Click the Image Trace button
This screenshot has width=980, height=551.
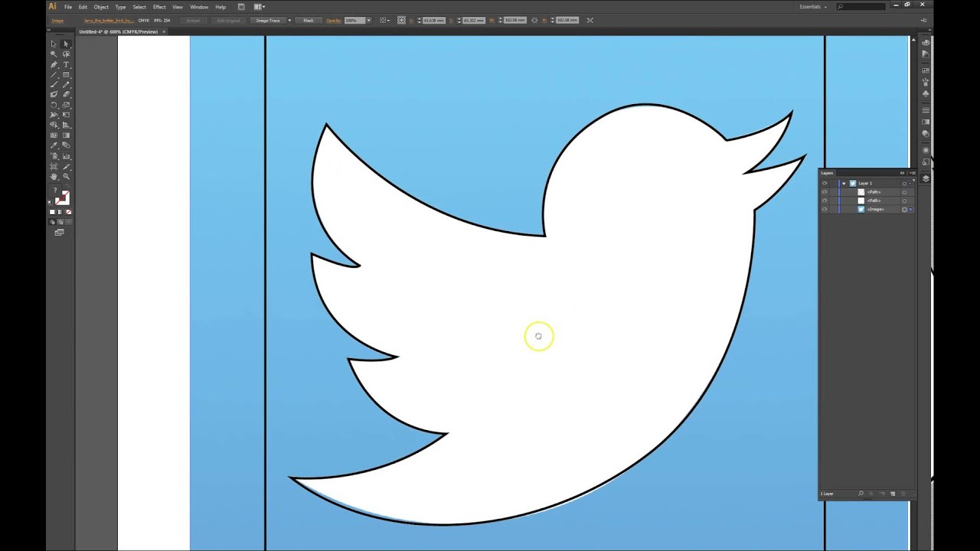(268, 20)
